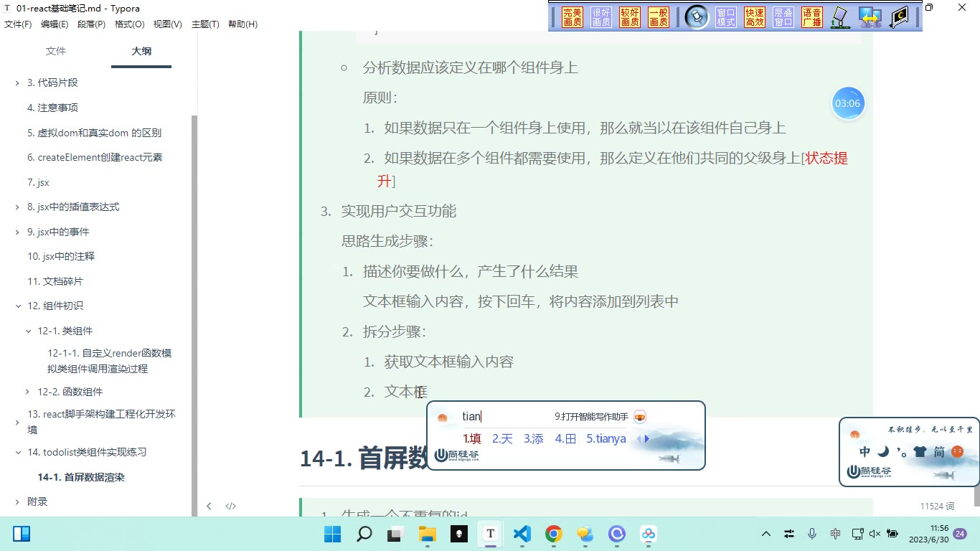Expand the 附录 outline item
980x551 pixels.
pyautogui.click(x=17, y=502)
